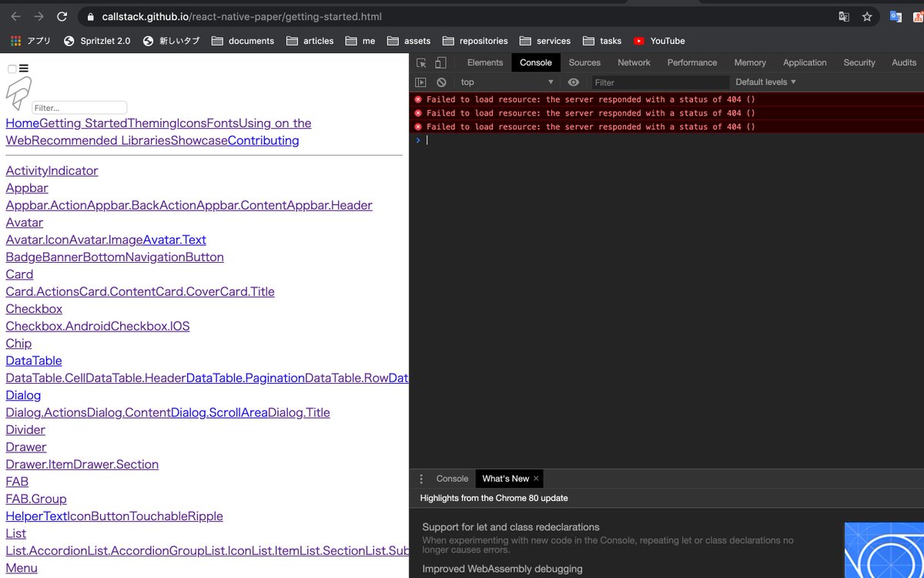
Task: Switch to the Memory tab
Action: 750,62
